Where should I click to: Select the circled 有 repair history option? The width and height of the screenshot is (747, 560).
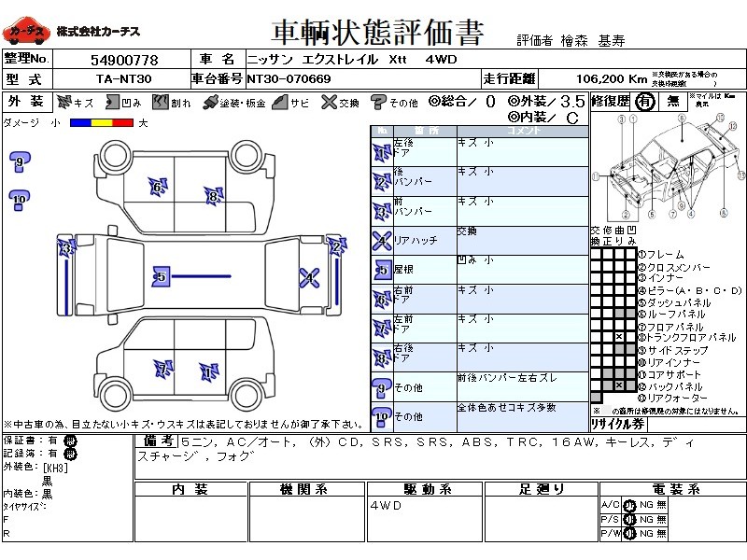[x=644, y=102]
